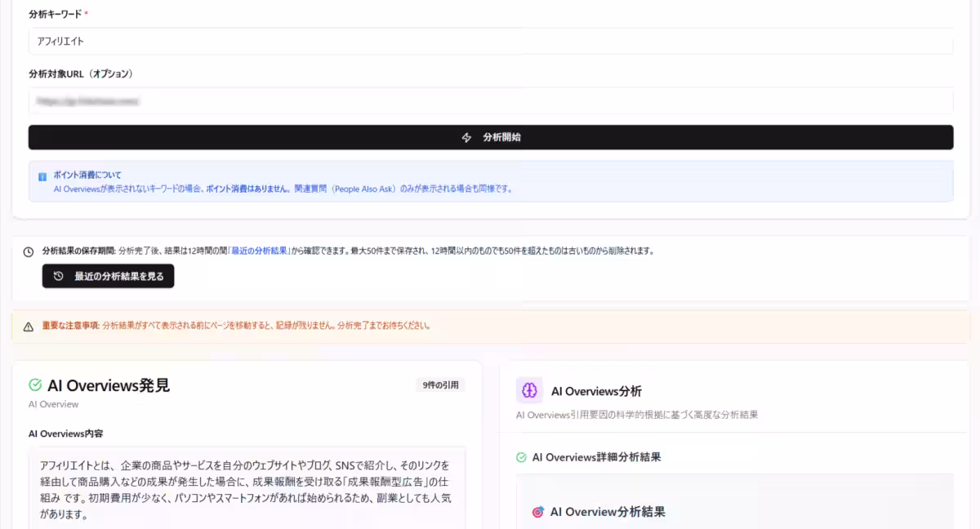Click the purple brain icon beside AI Overviews分析

click(528, 391)
